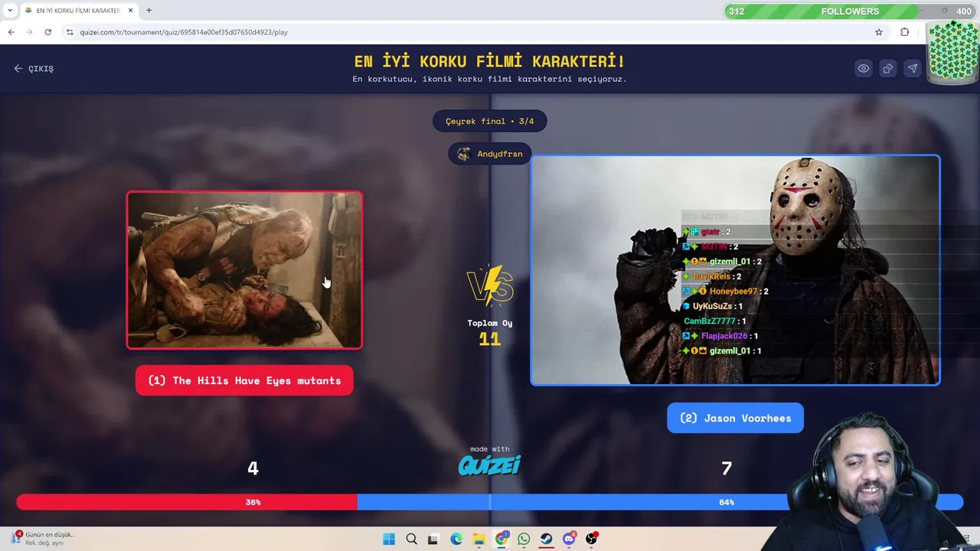Click the Quizei logo
Image resolution: width=980 pixels, height=551 pixels.
[490, 465]
